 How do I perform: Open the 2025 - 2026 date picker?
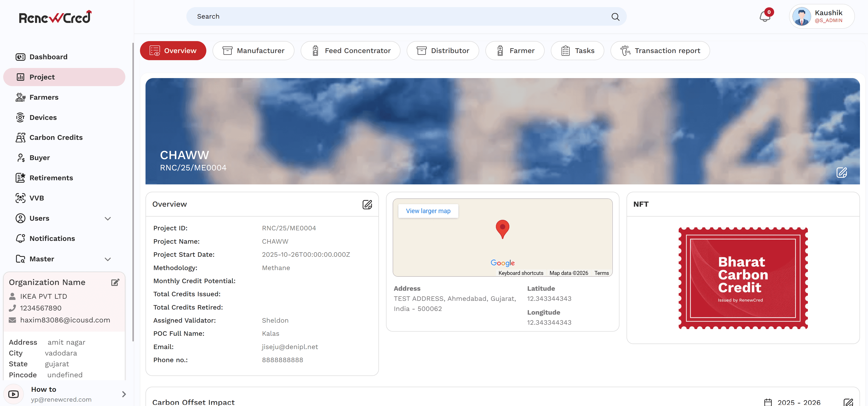pos(792,402)
